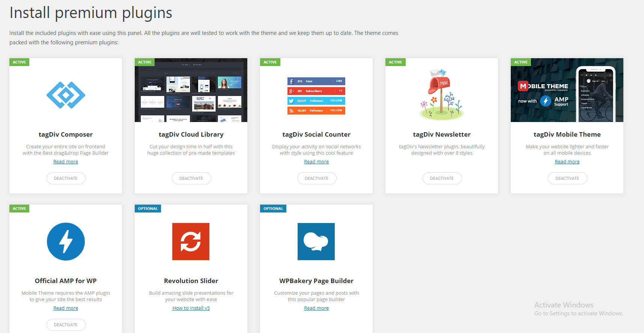Click the Twitter Followers row in social counter preview
The height and width of the screenshot is (333, 644).
click(x=316, y=101)
